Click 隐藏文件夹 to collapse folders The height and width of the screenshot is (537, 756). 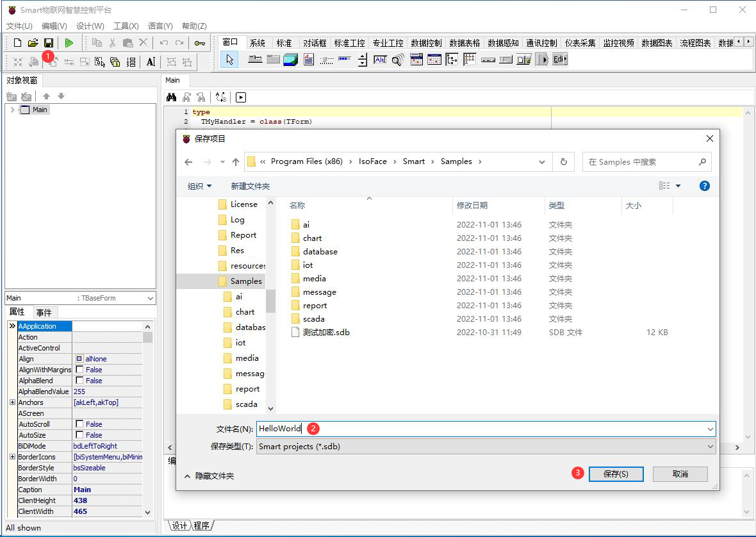[x=210, y=476]
